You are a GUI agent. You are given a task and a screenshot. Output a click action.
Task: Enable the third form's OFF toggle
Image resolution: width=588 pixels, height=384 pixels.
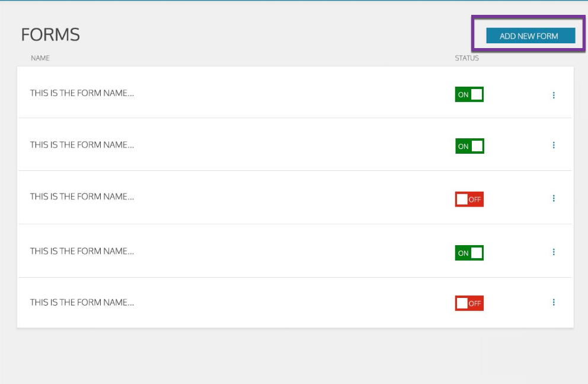click(469, 199)
